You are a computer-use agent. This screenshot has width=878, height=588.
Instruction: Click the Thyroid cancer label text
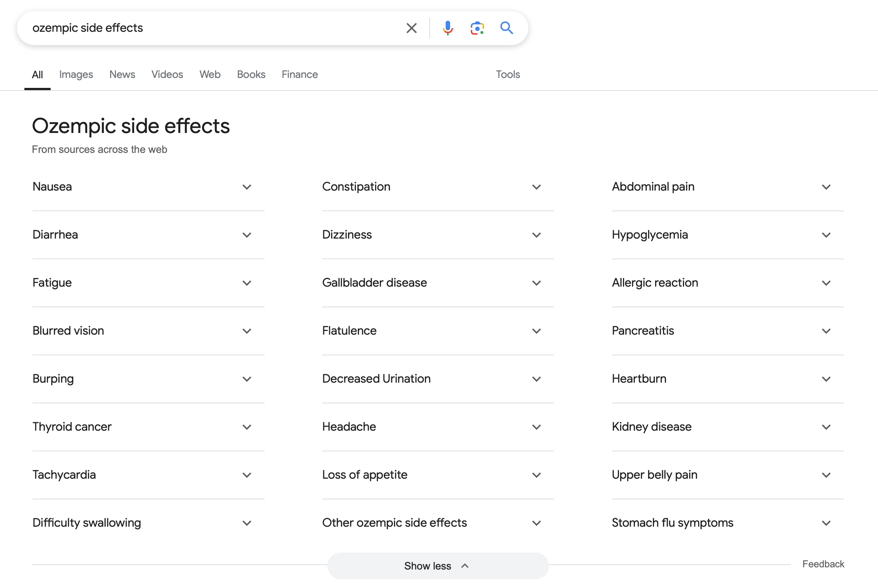coord(72,427)
